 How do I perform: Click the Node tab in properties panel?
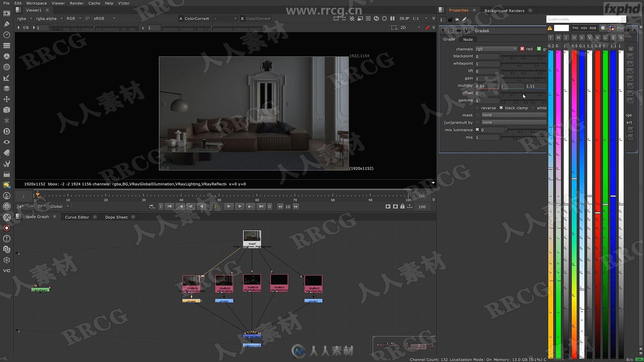pos(468,39)
